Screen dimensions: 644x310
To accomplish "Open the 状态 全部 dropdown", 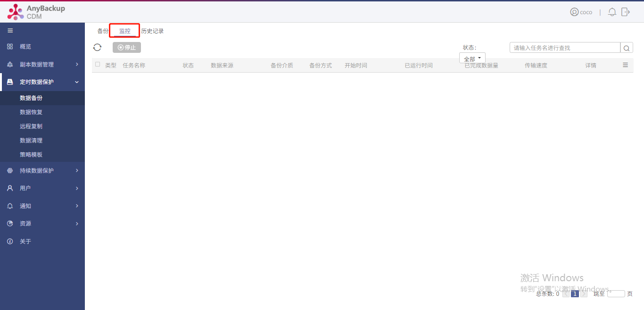I will tap(472, 59).
